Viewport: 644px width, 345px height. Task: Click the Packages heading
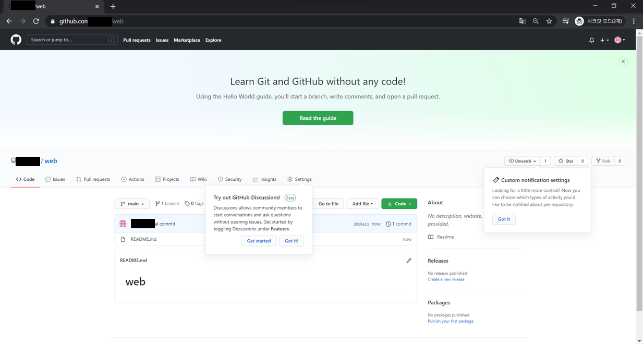click(439, 302)
